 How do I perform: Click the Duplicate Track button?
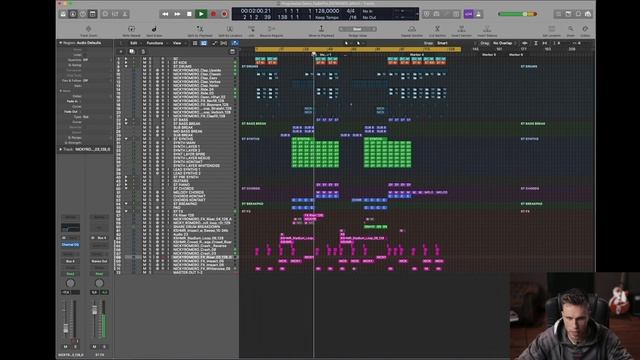pyautogui.click(x=131, y=51)
